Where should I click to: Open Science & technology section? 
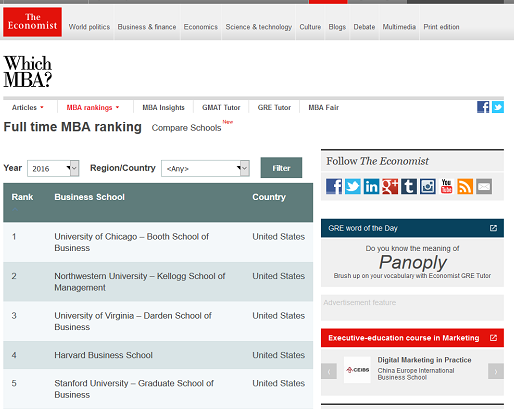pos(259,27)
